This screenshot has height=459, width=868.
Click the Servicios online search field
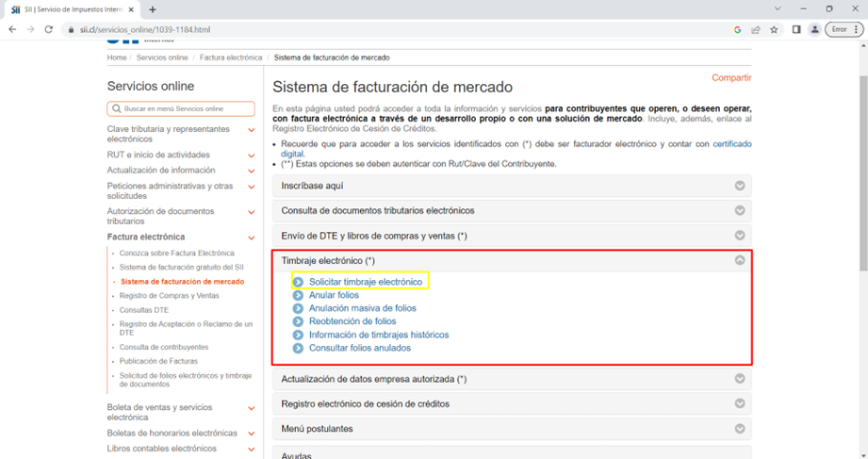click(181, 109)
